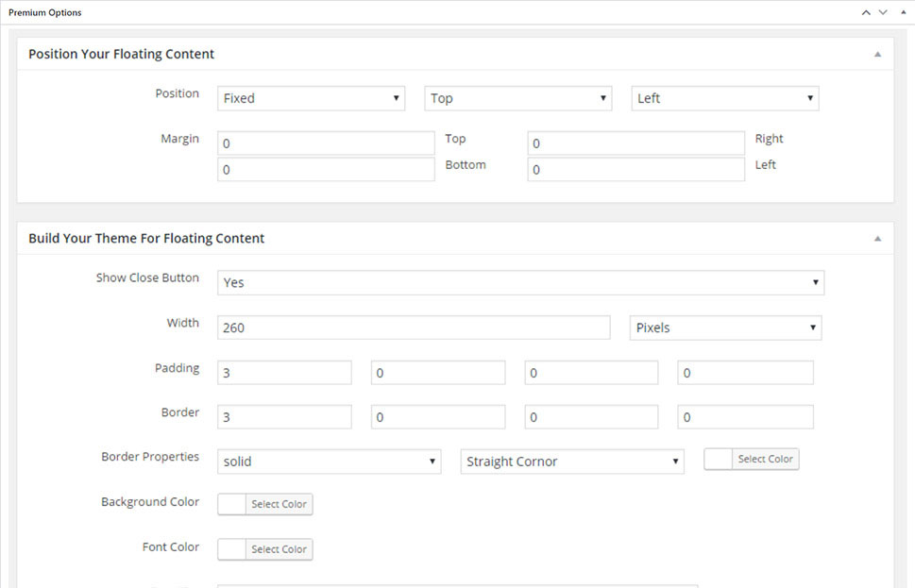Screen dimensions: 915x588
Task: Click the Background Color label
Action: click(150, 502)
